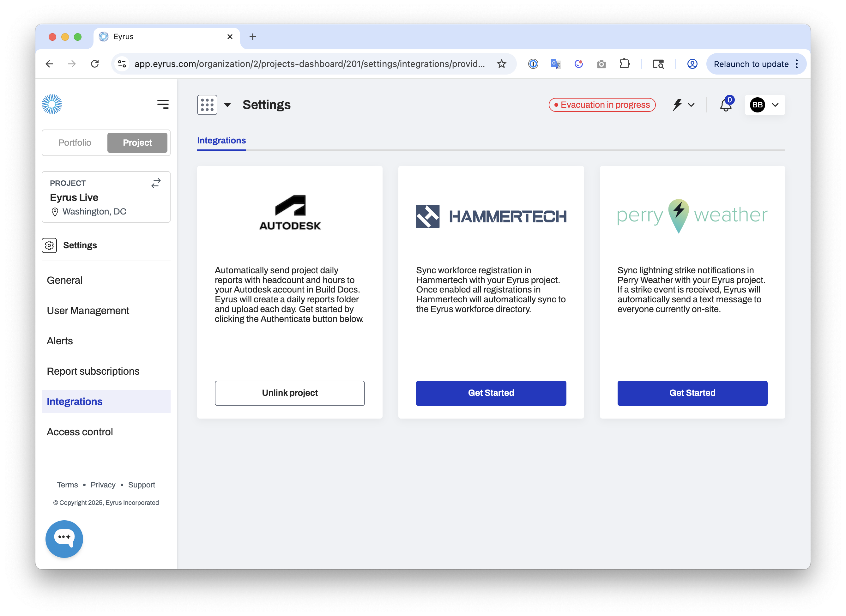The height and width of the screenshot is (616, 846).
Task: Click the Settings gear icon
Action: pyautogui.click(x=49, y=245)
